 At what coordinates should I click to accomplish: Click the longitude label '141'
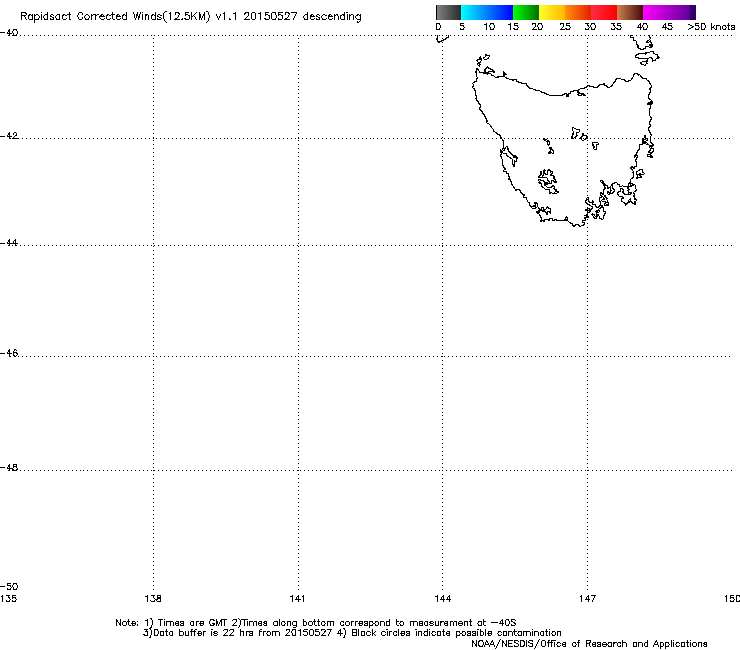(297, 599)
